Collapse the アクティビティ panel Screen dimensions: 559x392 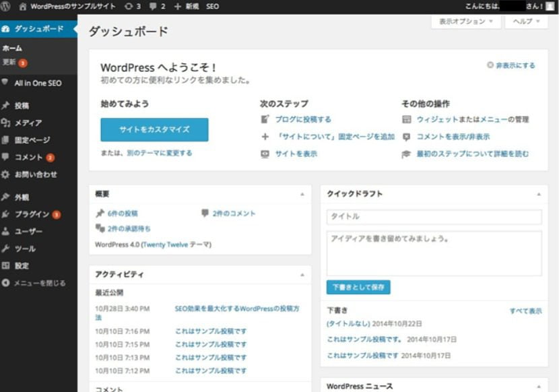pos(302,275)
